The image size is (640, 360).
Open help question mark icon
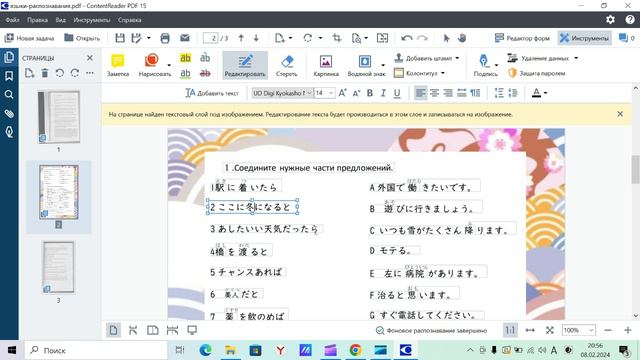coord(630,20)
